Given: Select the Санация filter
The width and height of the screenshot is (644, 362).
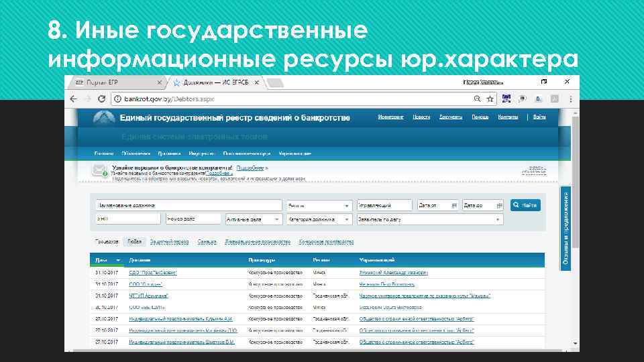Looking at the screenshot, I should tap(207, 242).
